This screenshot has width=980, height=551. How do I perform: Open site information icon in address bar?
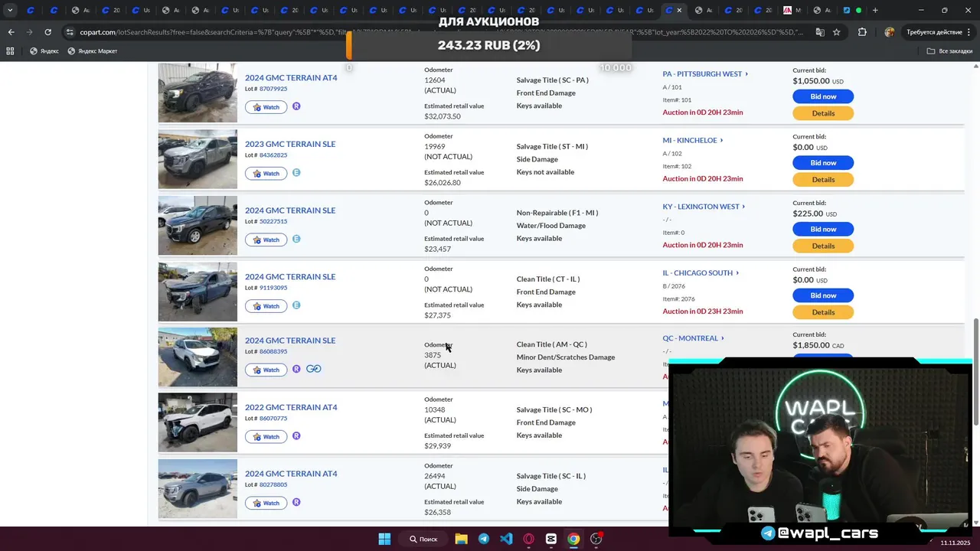tap(70, 32)
